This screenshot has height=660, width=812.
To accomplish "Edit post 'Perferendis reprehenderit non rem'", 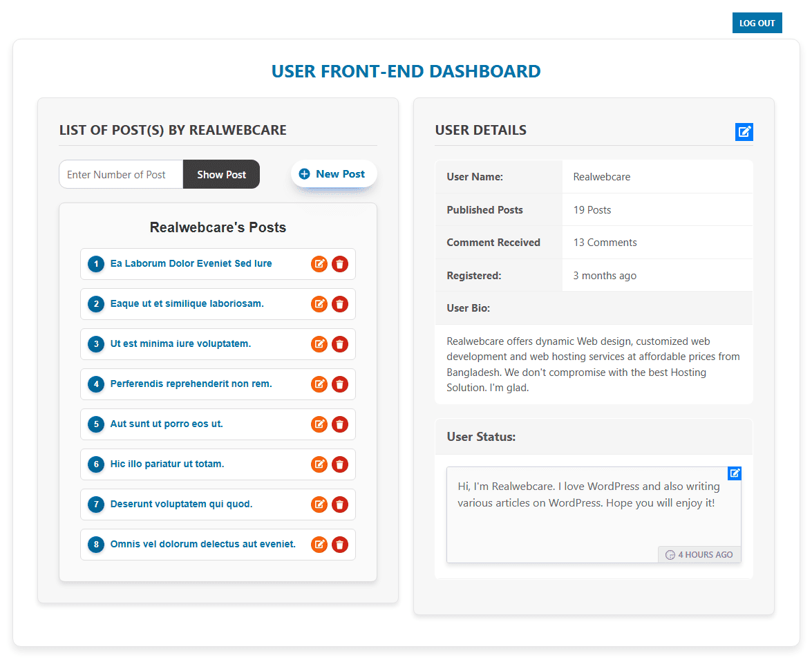I will tap(319, 384).
